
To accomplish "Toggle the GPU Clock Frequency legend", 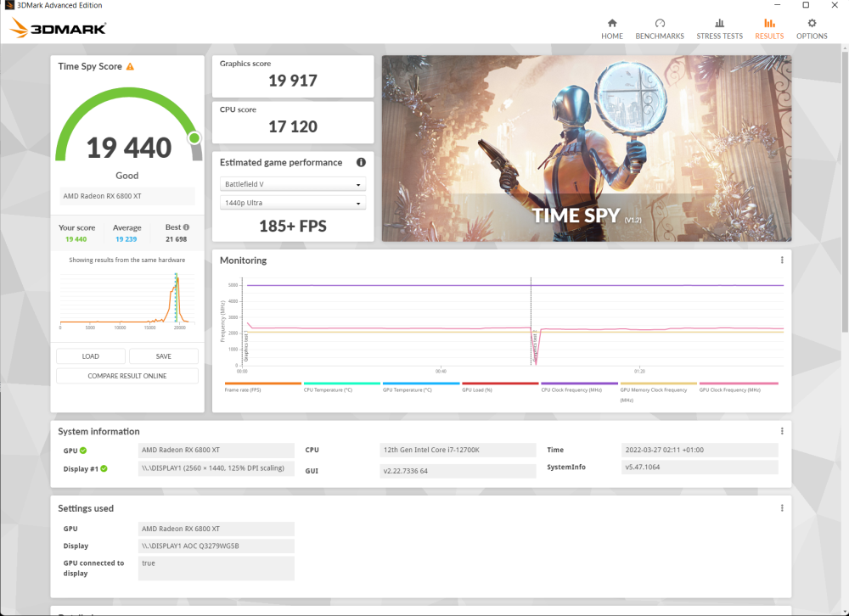I will (738, 387).
